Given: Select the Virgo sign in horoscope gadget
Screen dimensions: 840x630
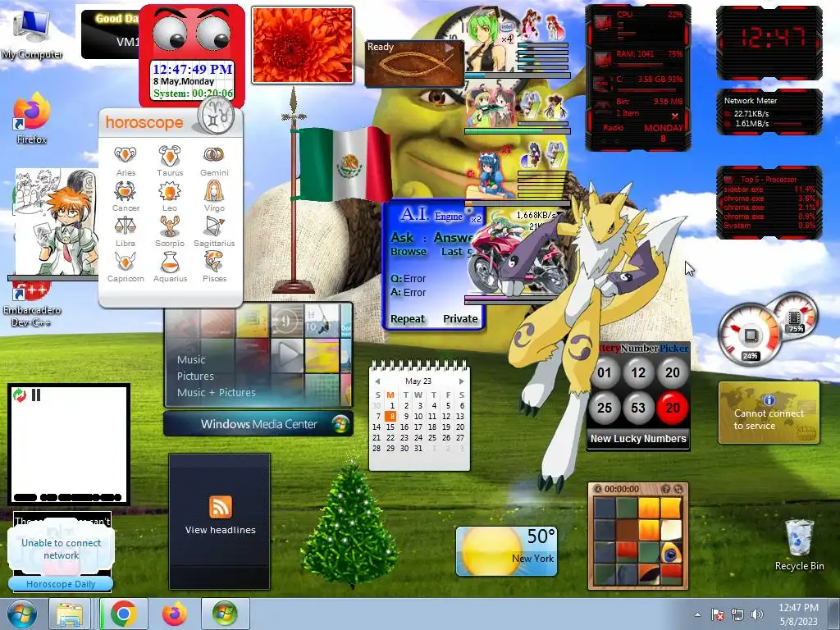Looking at the screenshot, I should 214,196.
